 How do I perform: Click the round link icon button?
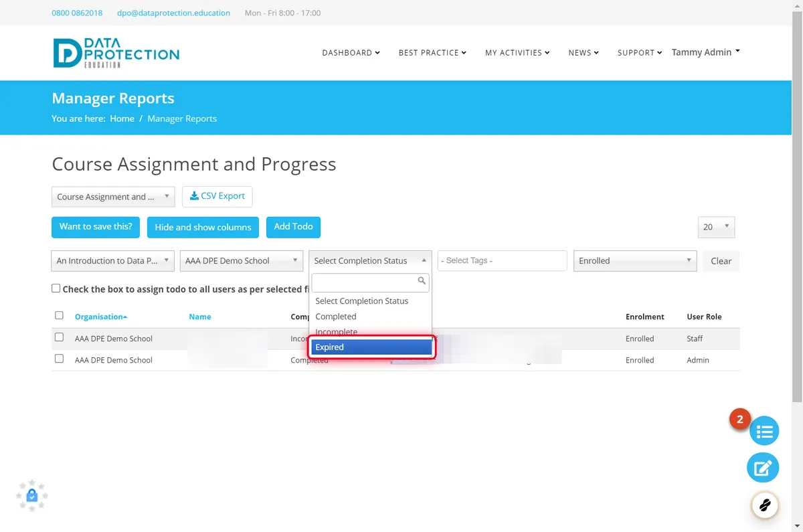[765, 505]
